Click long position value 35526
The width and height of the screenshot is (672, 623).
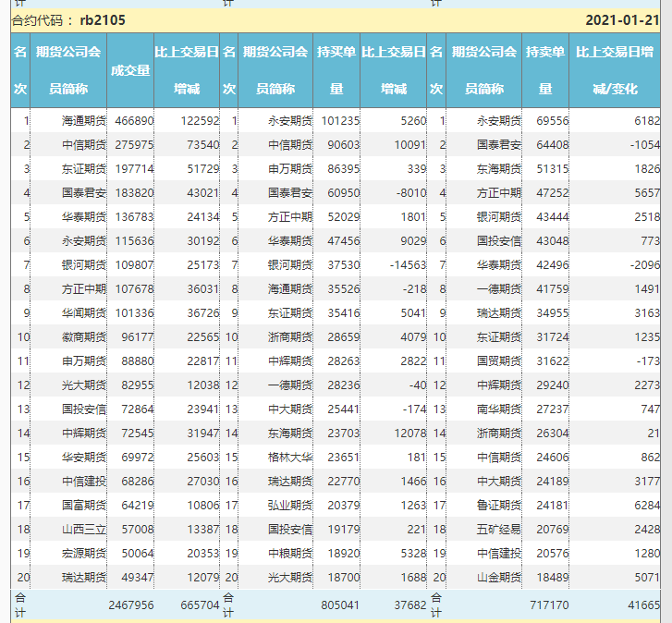point(343,288)
